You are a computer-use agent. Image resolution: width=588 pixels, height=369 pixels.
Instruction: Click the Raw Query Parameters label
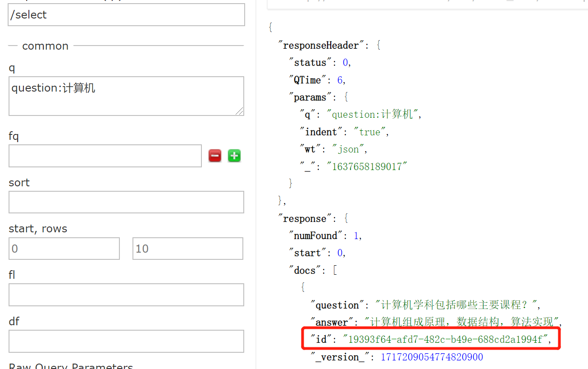click(71, 366)
